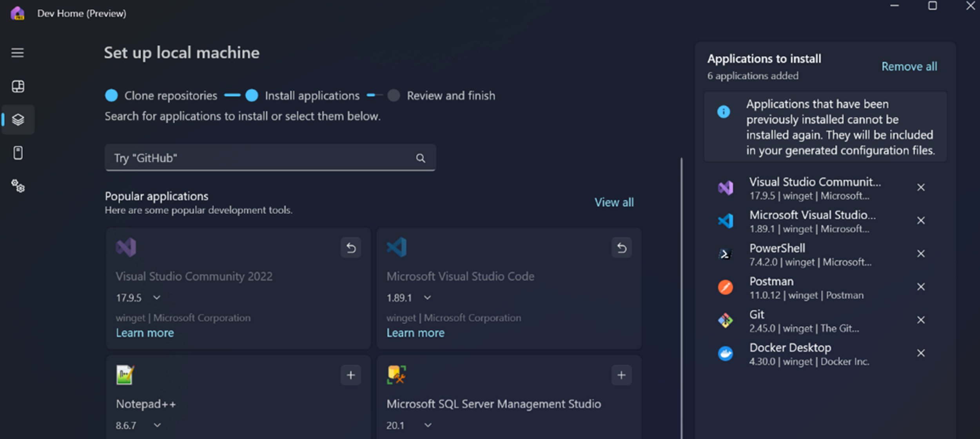Click the search magnifier icon
Image resolution: width=980 pixels, height=439 pixels.
[420, 158]
